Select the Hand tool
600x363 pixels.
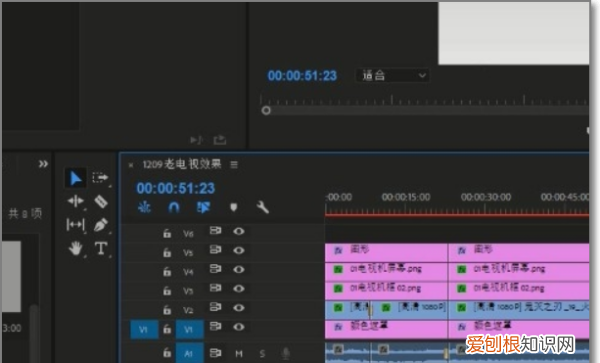point(75,249)
